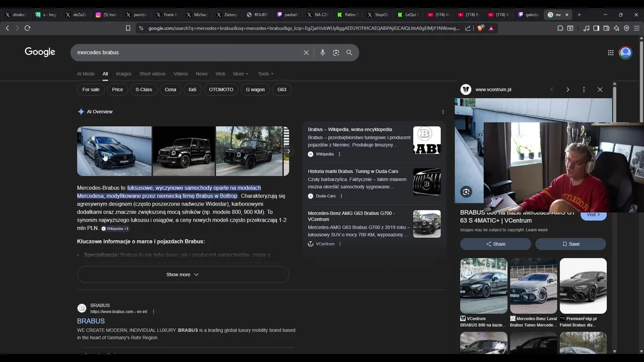Open the Google account avatar
Viewport: 644px width, 362px height.
point(625,52)
